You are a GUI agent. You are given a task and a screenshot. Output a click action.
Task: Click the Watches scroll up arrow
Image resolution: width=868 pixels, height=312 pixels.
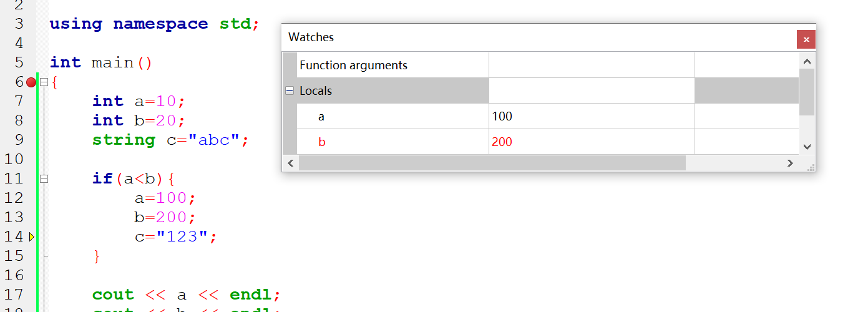[806, 61]
